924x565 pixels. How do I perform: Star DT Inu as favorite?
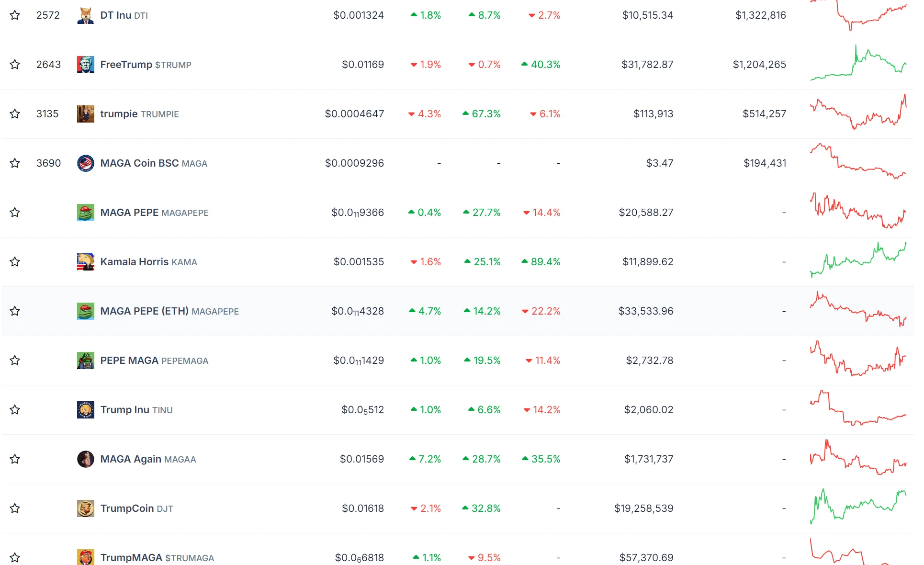point(15,15)
